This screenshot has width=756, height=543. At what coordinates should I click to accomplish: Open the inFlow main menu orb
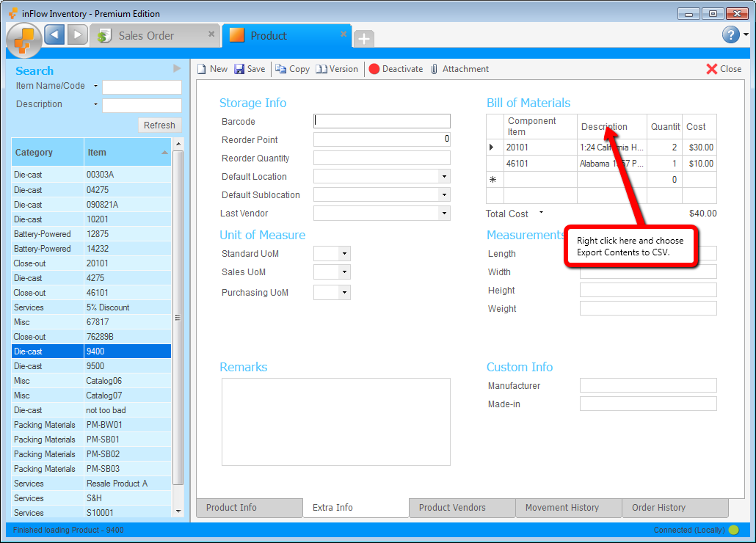[x=23, y=40]
